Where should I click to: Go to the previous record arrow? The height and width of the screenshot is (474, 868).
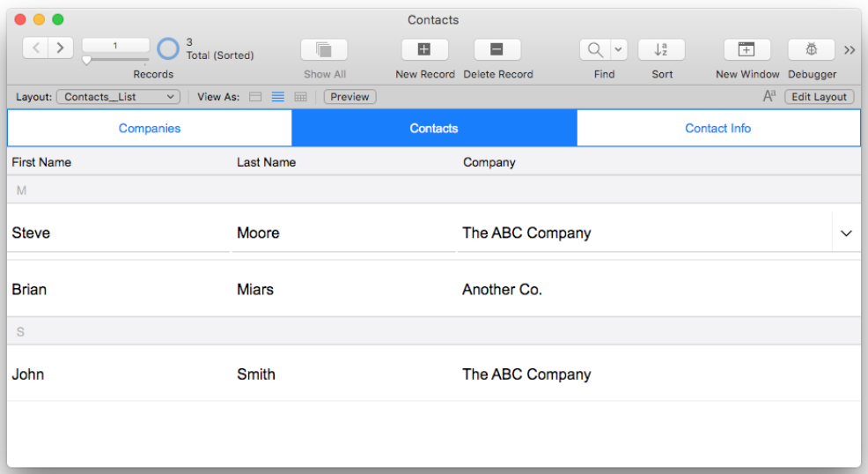(35, 48)
